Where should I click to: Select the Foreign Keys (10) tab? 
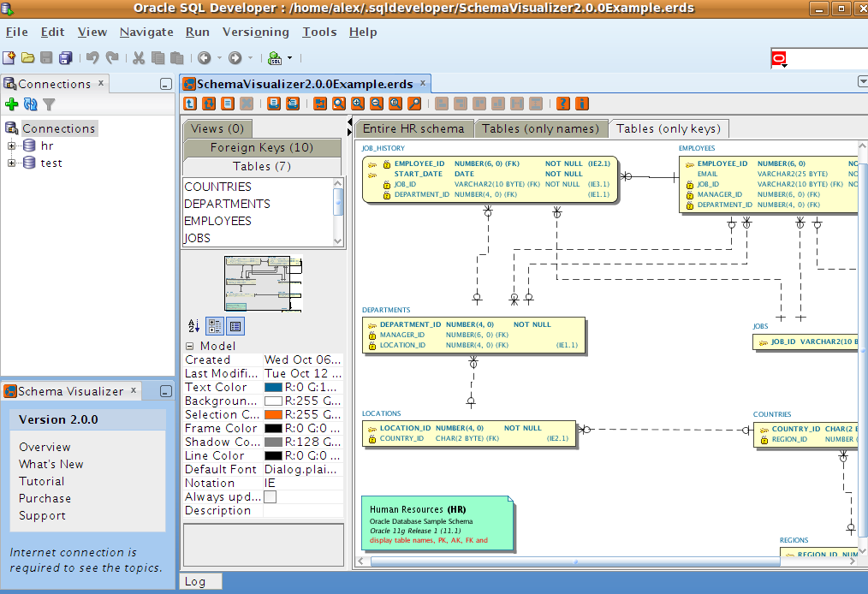262,147
